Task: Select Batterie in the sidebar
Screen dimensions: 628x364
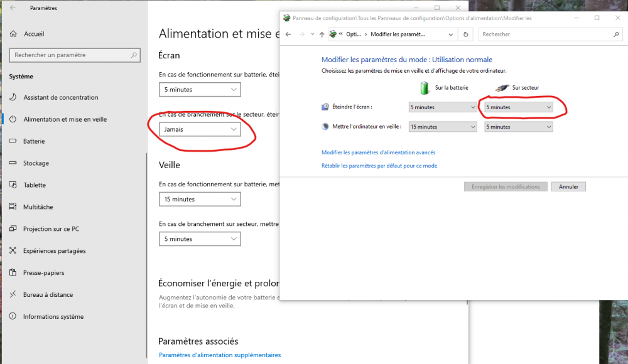Action: click(34, 141)
